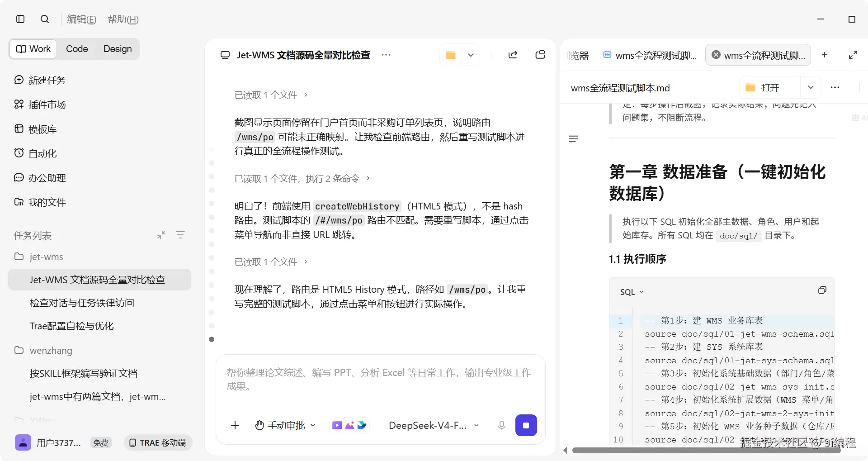The width and height of the screenshot is (868, 461).
Task: Click the 免费 plan badge
Action: tap(101, 443)
